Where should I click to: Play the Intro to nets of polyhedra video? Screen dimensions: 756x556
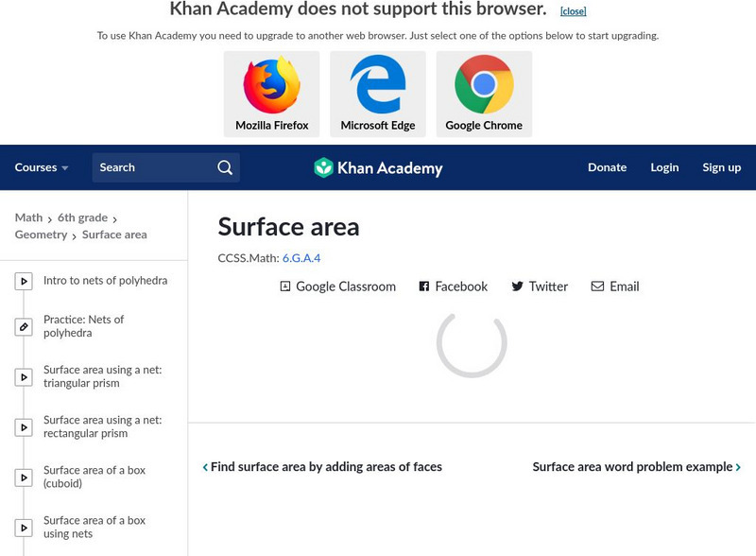tap(107, 280)
